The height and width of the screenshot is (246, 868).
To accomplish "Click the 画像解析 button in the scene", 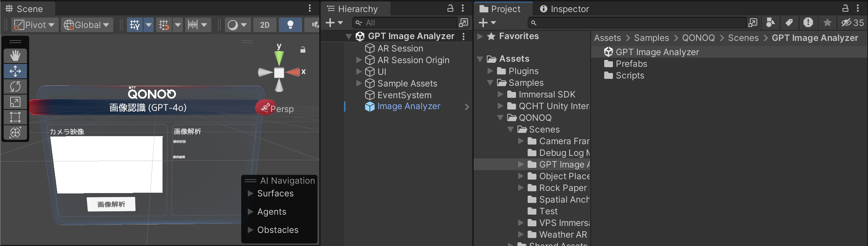I will click(x=111, y=204).
